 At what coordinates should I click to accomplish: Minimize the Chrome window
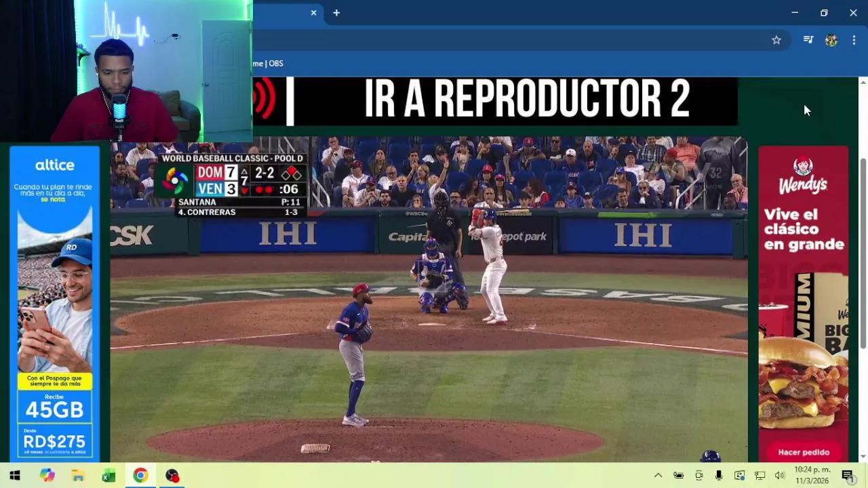click(x=795, y=13)
